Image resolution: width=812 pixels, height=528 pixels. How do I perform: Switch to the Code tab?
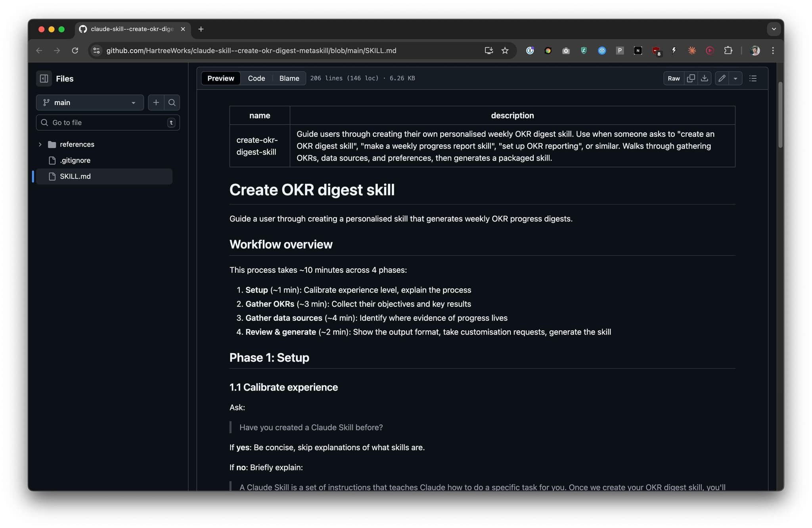256,78
